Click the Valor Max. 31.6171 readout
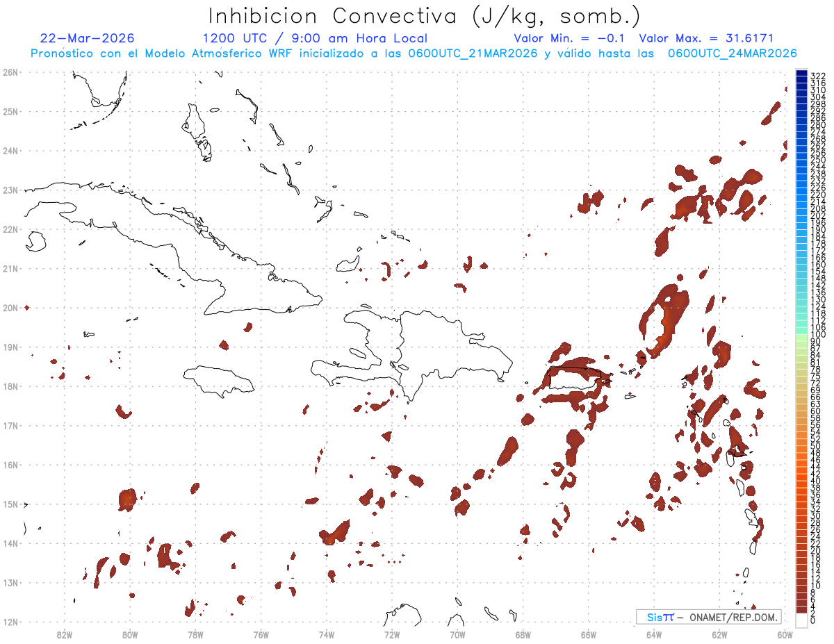Screen dimensions: 834x644 point(706,38)
